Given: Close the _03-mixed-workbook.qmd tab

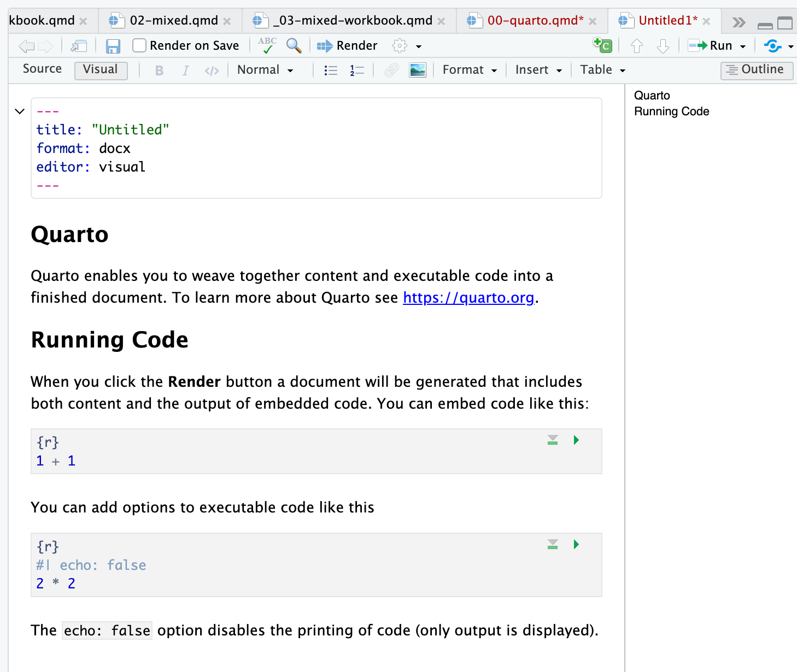Looking at the screenshot, I should [441, 21].
